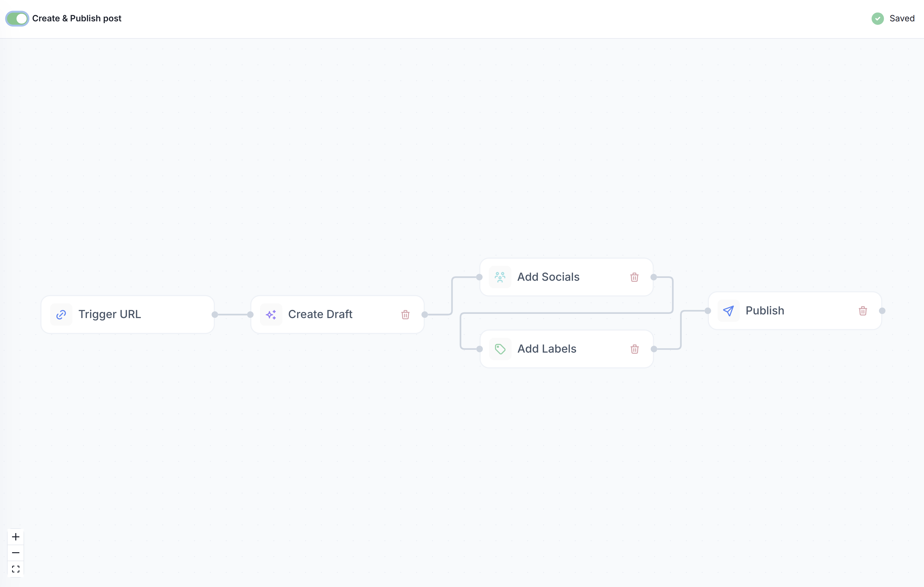
Task: Zoom in on the workflow canvas
Action: coord(16,537)
